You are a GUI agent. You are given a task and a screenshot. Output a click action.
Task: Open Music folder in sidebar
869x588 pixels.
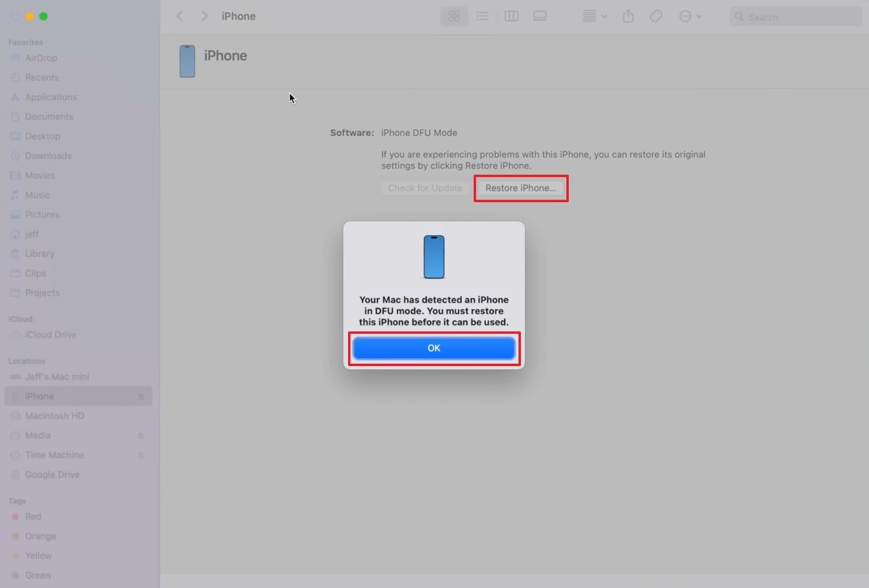(38, 195)
